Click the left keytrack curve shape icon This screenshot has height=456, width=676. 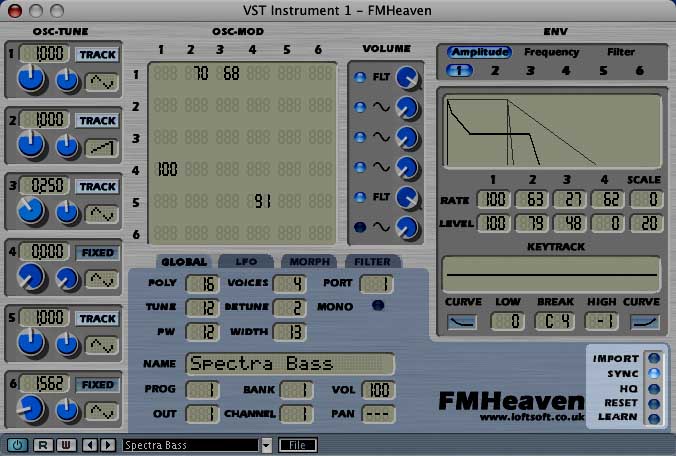click(x=462, y=322)
